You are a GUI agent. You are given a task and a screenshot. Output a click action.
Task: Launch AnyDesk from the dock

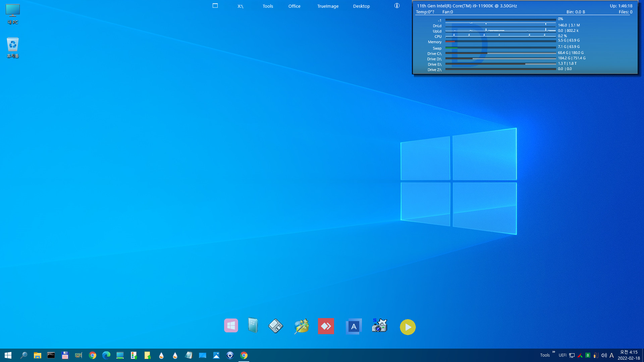[x=326, y=326]
